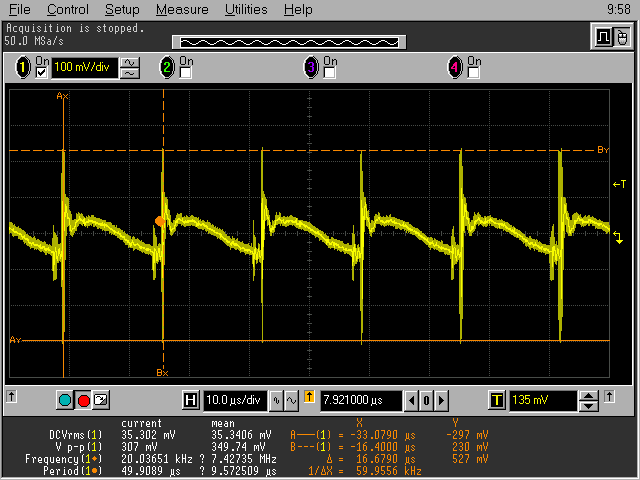Click the DCVrms(1) measurement label
Image resolution: width=640 pixels, height=480 pixels.
[x=76, y=435]
